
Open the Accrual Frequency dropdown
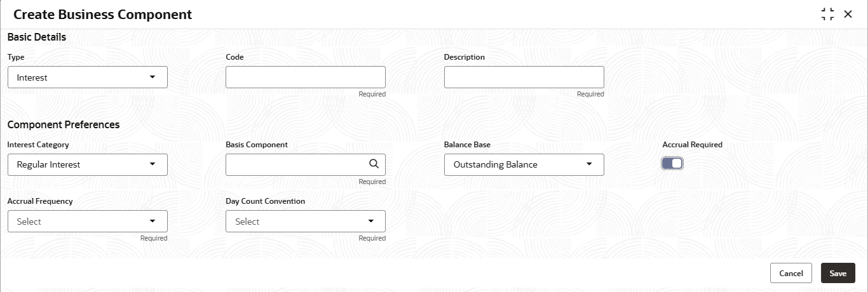click(88, 221)
